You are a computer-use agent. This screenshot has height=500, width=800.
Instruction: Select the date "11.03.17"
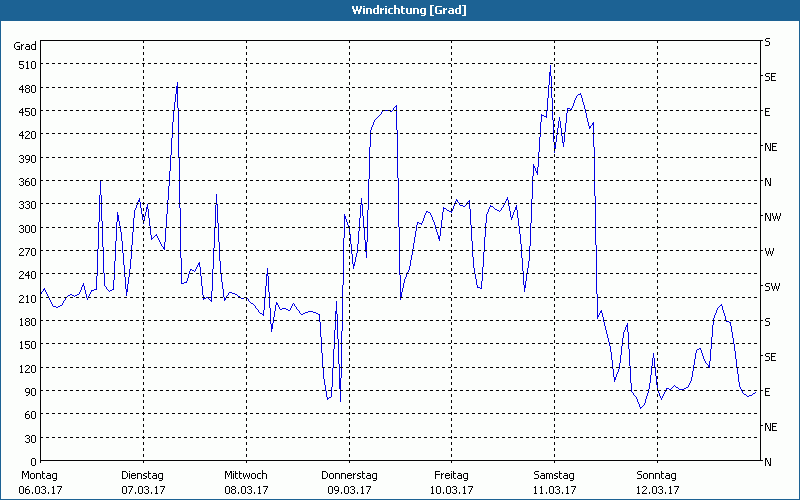point(554,490)
